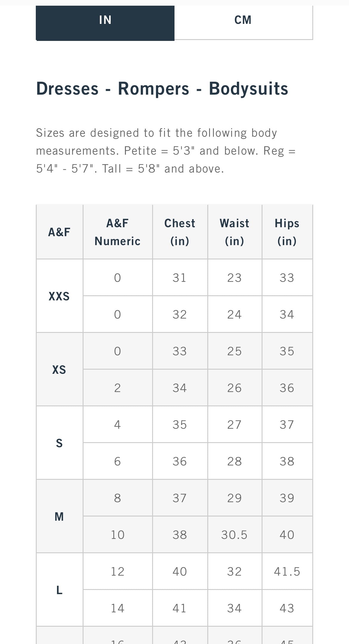Select numeric size 14 cell
Image resolution: width=349 pixels, height=644 pixels.
(118, 608)
